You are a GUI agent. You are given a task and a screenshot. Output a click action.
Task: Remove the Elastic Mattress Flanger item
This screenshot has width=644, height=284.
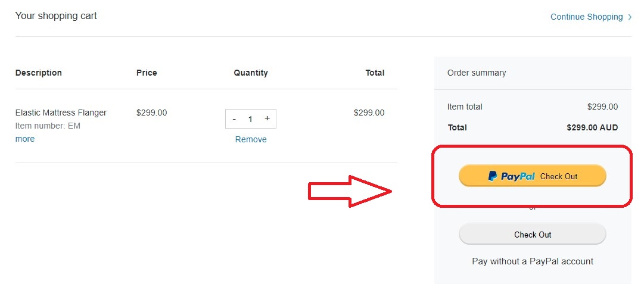[x=251, y=139]
